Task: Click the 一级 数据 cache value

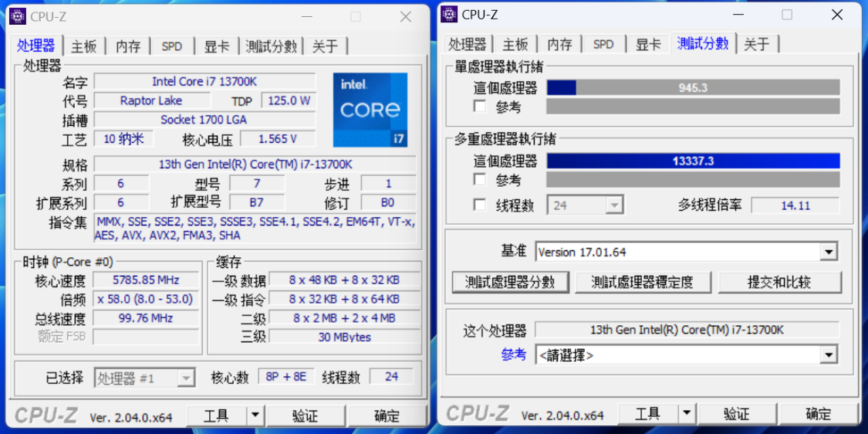Action: tap(344, 280)
